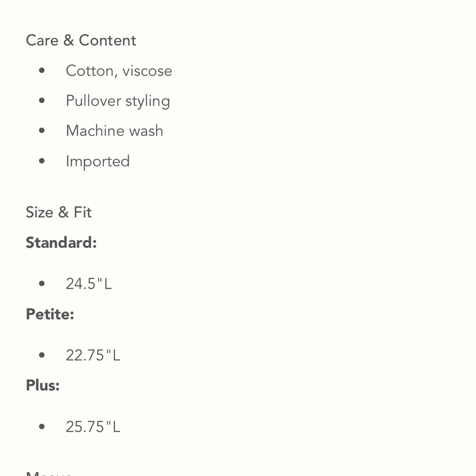Click the 25.75"L measurement

point(93,427)
